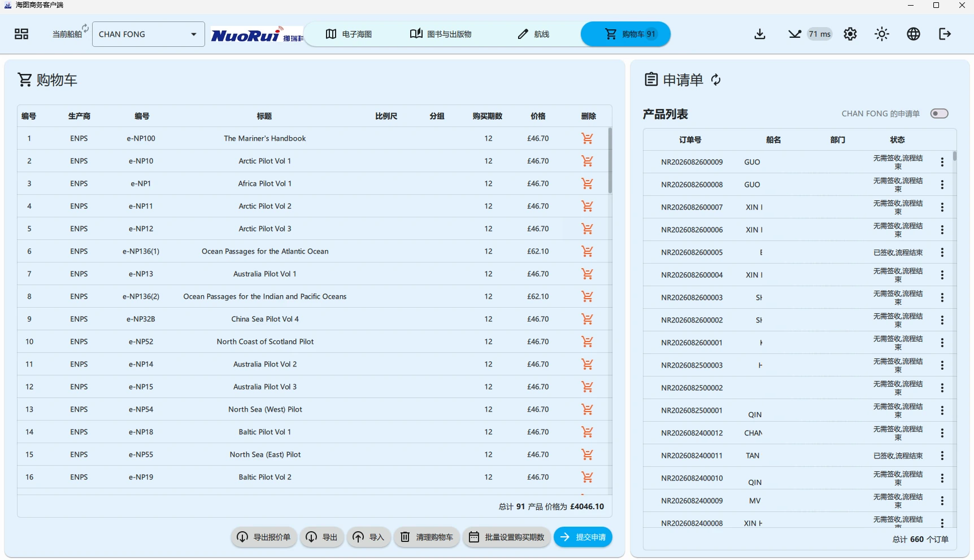Viewport: 974px width, 560px height.
Task: Refresh current vessel sync icon
Action: coord(85,28)
